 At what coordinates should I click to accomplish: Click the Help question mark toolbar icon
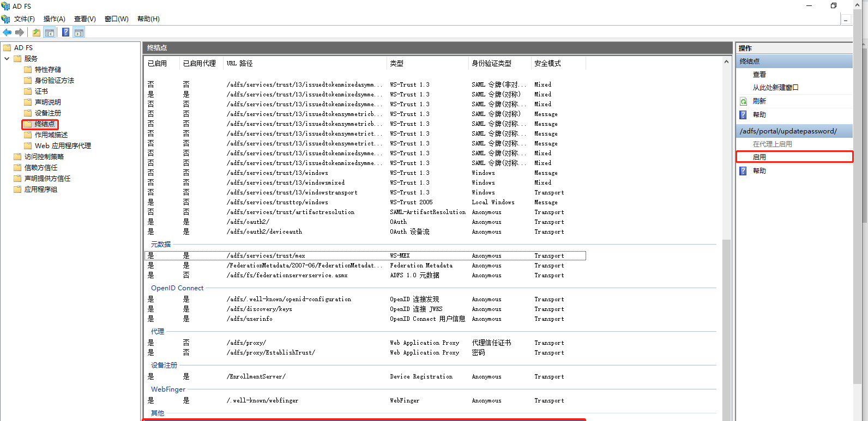[x=66, y=32]
